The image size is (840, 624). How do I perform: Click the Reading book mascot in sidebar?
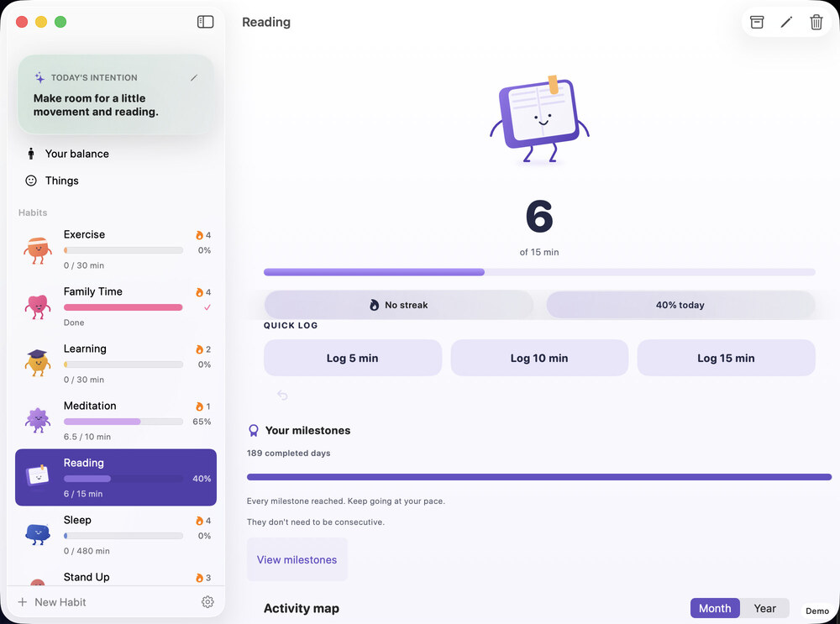(x=38, y=475)
